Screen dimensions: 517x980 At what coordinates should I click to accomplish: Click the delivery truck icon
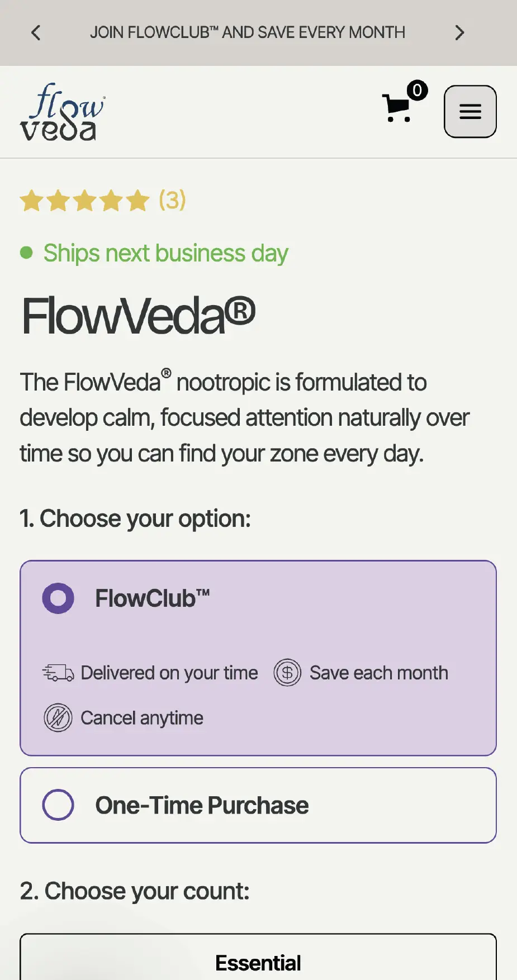pos(58,673)
